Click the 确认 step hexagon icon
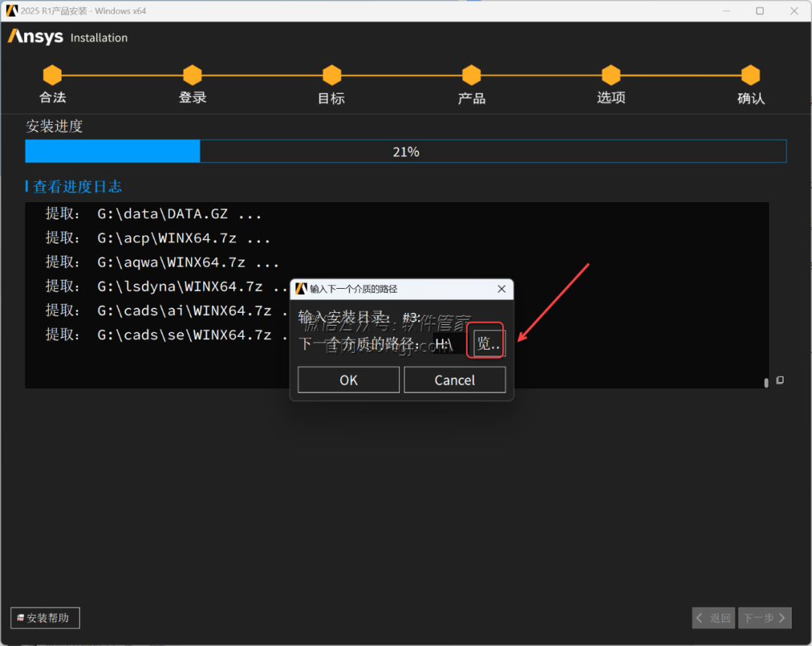Screen dimensions: 812x646 coord(750,75)
